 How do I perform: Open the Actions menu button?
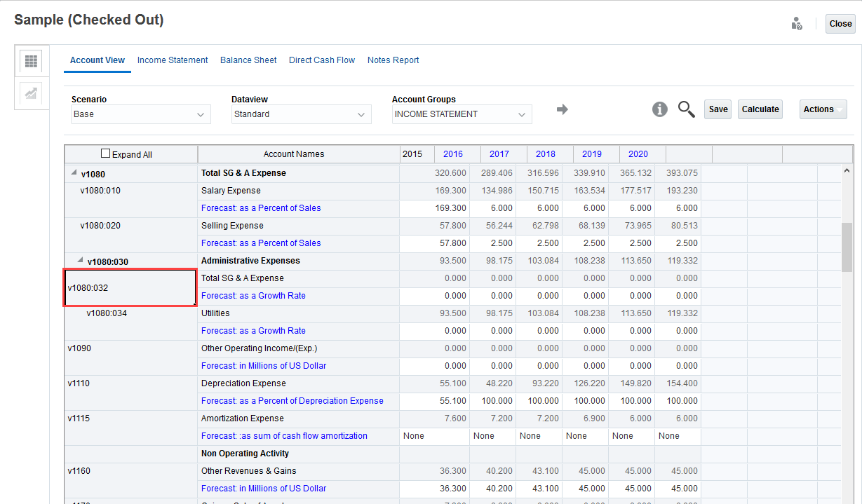click(823, 109)
